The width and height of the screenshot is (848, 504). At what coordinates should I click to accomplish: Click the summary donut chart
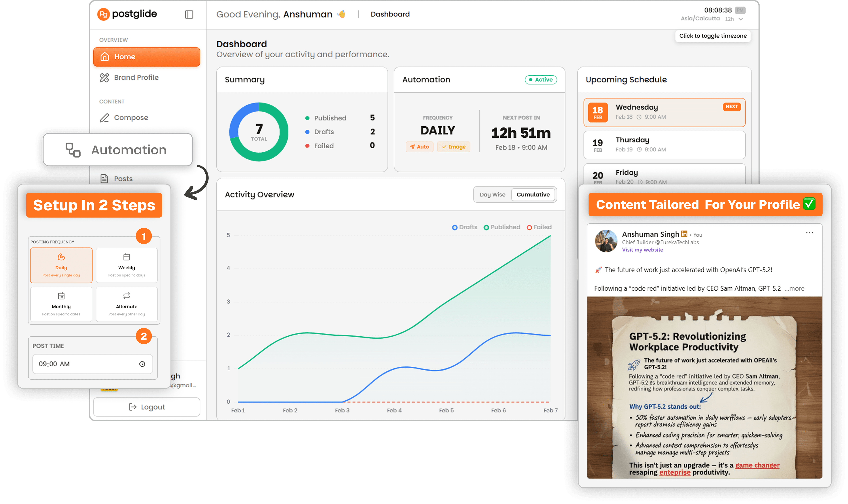coord(259,132)
